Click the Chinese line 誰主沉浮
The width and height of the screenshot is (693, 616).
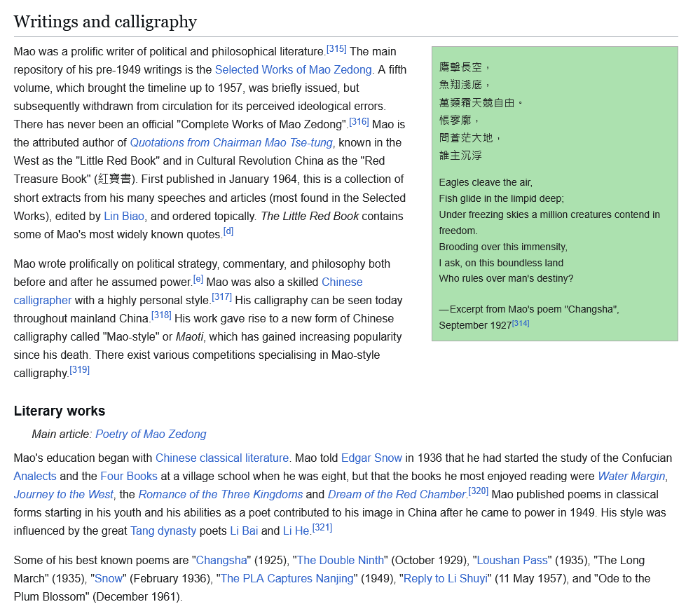click(460, 156)
